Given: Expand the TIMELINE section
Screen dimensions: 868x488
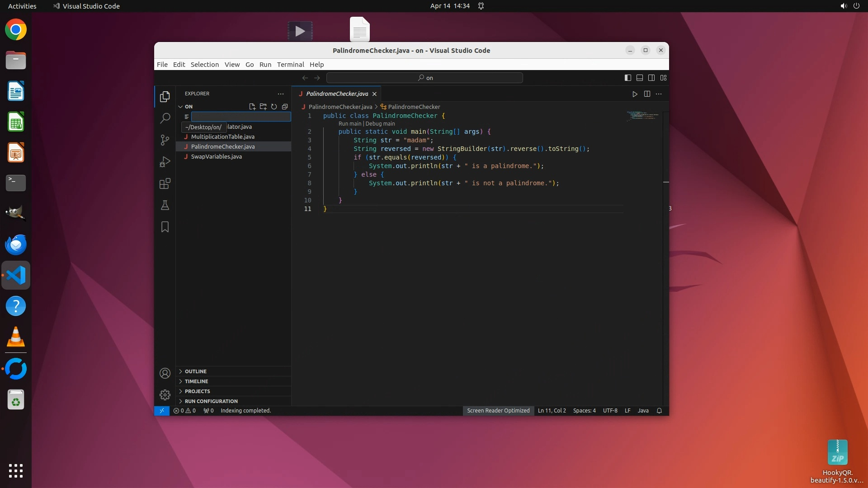Looking at the screenshot, I should tap(196, 381).
